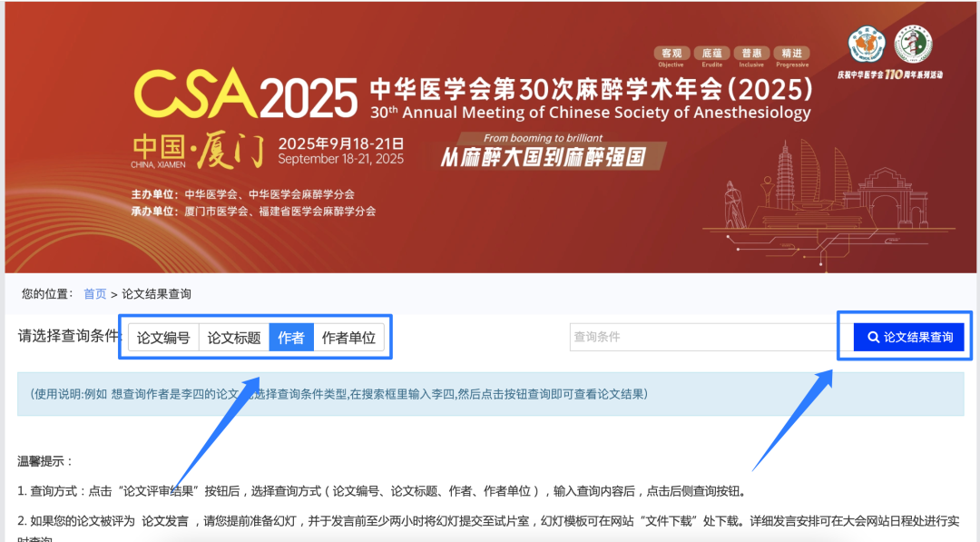This screenshot has height=542, width=980.
Task: Click the Chinese Medical Association round logo
Action: pos(867,45)
